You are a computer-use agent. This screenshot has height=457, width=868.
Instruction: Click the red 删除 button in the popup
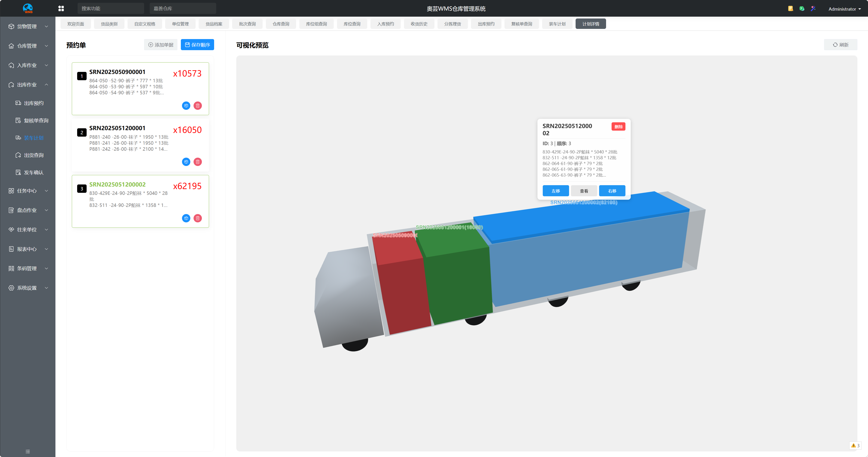[x=618, y=126]
